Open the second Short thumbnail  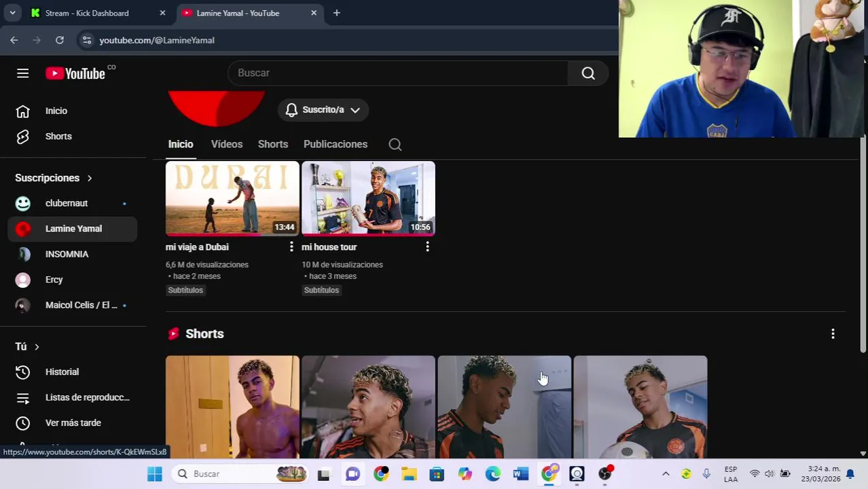(368, 407)
